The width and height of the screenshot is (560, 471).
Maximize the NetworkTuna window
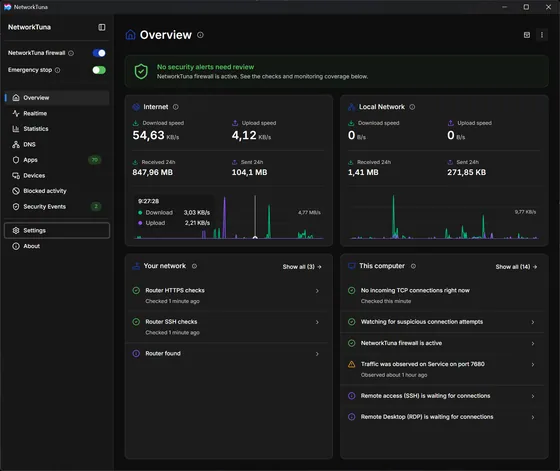pyautogui.click(x=526, y=7)
